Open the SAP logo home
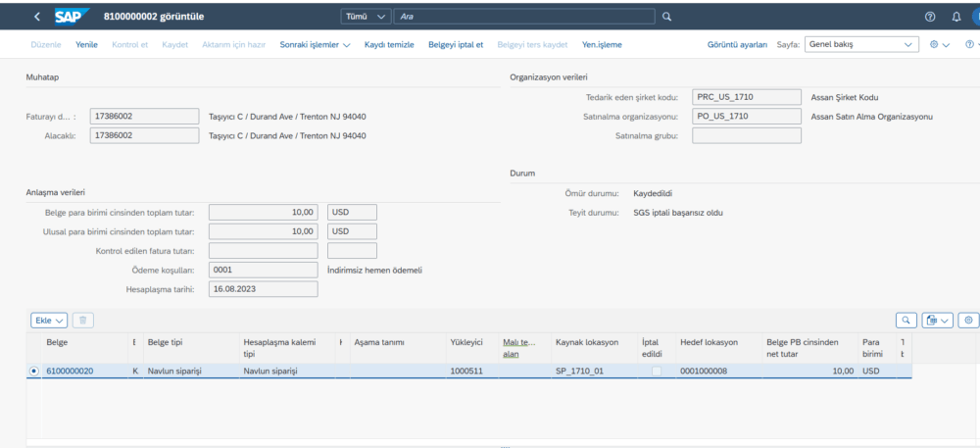980x448 pixels. pyautogui.click(x=72, y=17)
